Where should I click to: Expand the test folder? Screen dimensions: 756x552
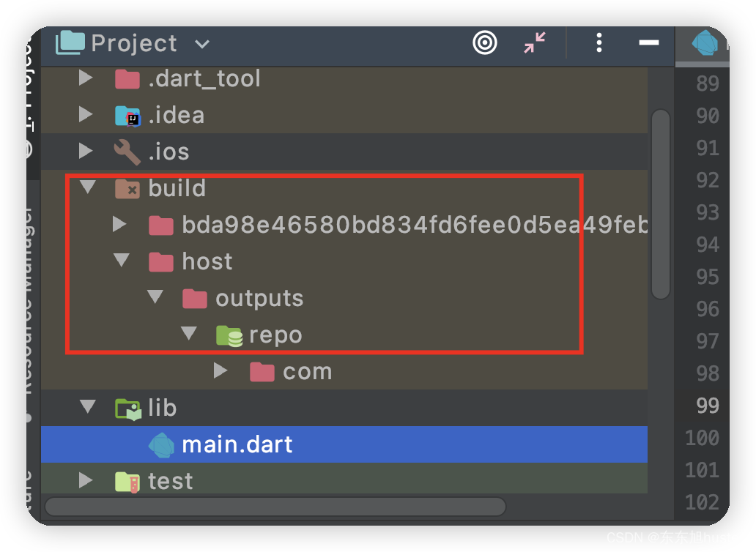[x=86, y=480]
